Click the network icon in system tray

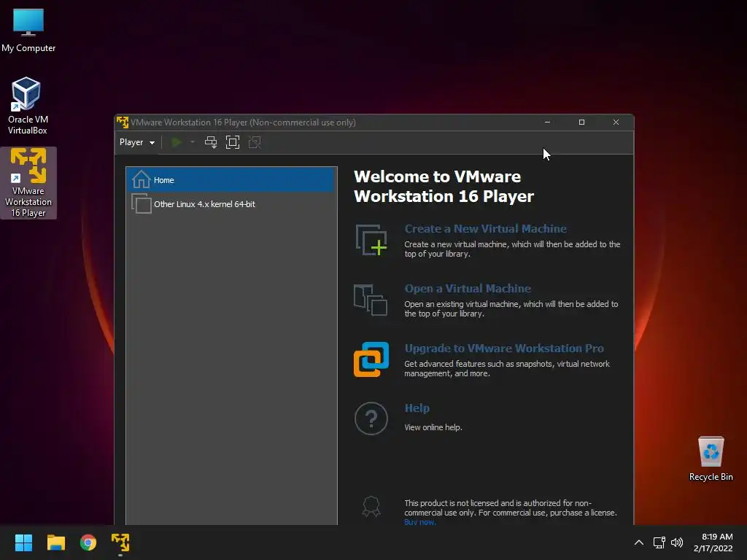[659, 542]
